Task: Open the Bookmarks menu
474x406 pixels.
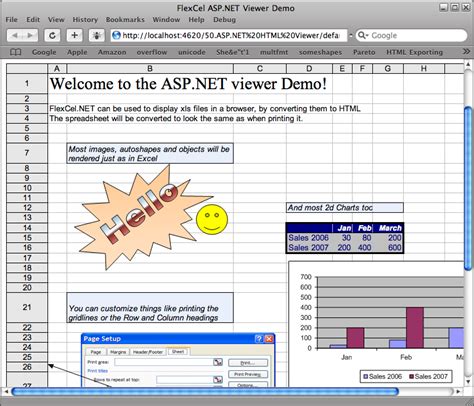Action: [125, 20]
